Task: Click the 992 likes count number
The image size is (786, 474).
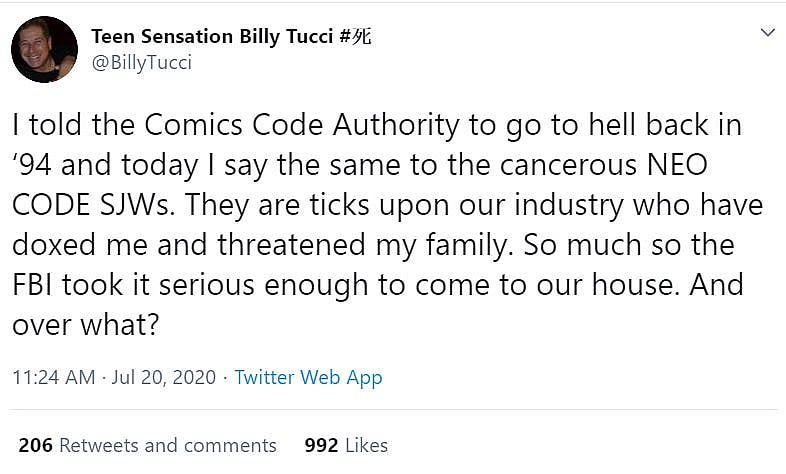Action: coord(321,445)
